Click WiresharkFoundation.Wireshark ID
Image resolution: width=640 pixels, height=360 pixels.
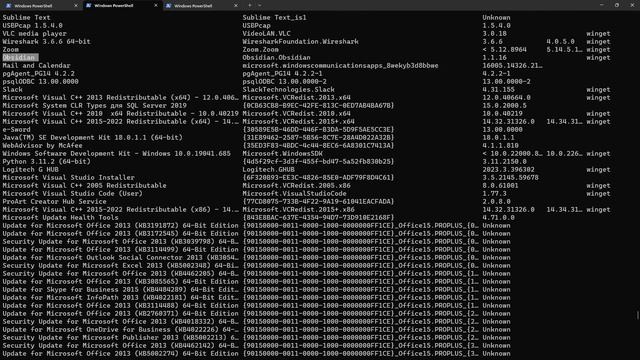tap(300, 42)
